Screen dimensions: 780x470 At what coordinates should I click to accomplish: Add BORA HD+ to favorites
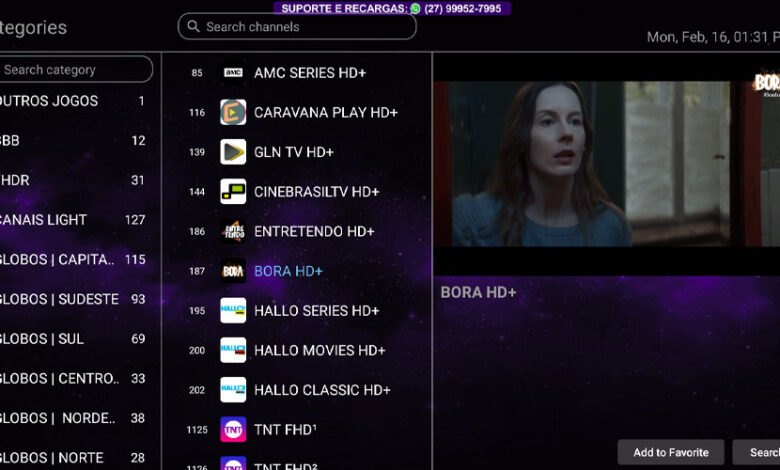pyautogui.click(x=671, y=453)
